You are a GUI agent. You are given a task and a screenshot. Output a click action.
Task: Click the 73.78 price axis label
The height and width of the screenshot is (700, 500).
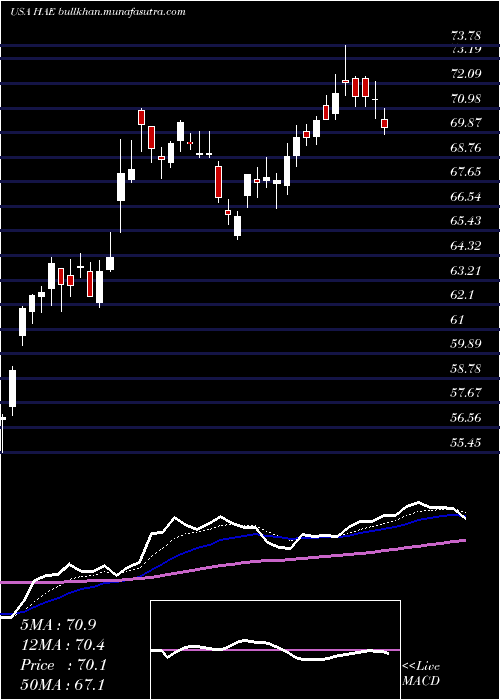click(x=466, y=36)
